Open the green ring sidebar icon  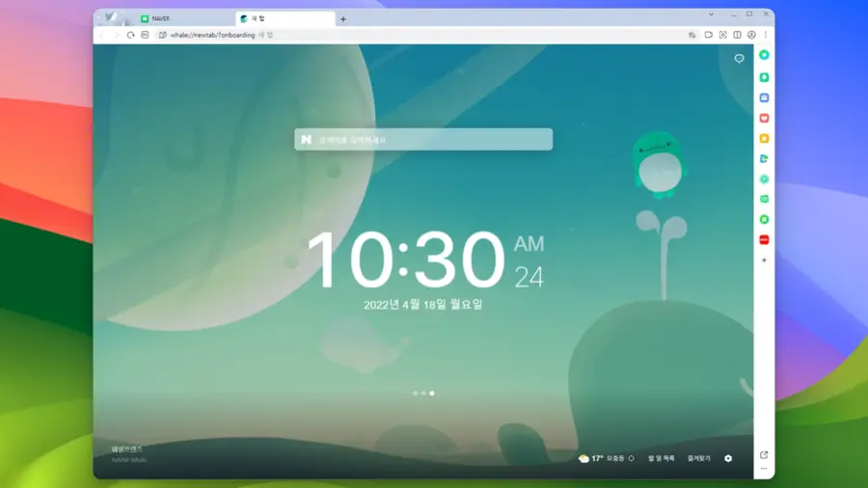764,220
